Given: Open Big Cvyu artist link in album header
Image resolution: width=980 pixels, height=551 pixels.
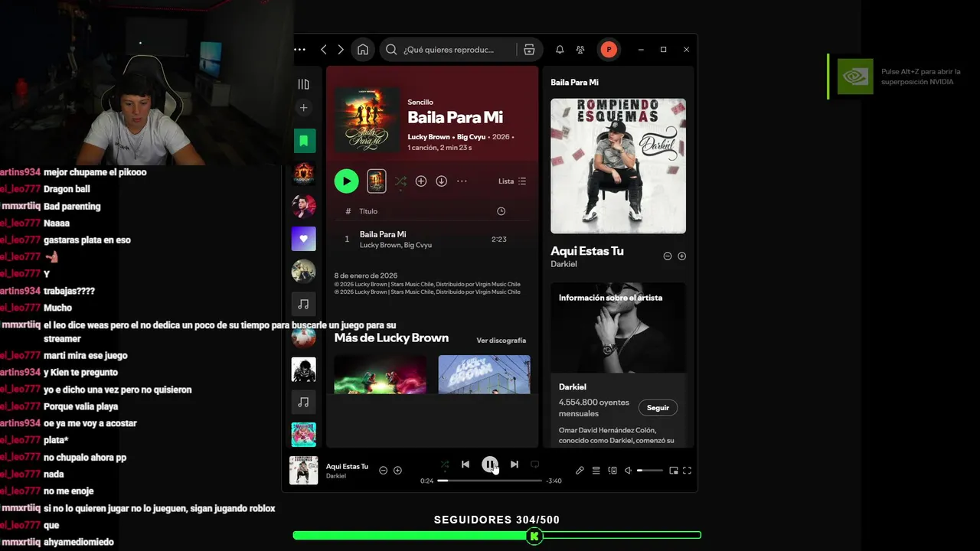Looking at the screenshot, I should pos(472,137).
